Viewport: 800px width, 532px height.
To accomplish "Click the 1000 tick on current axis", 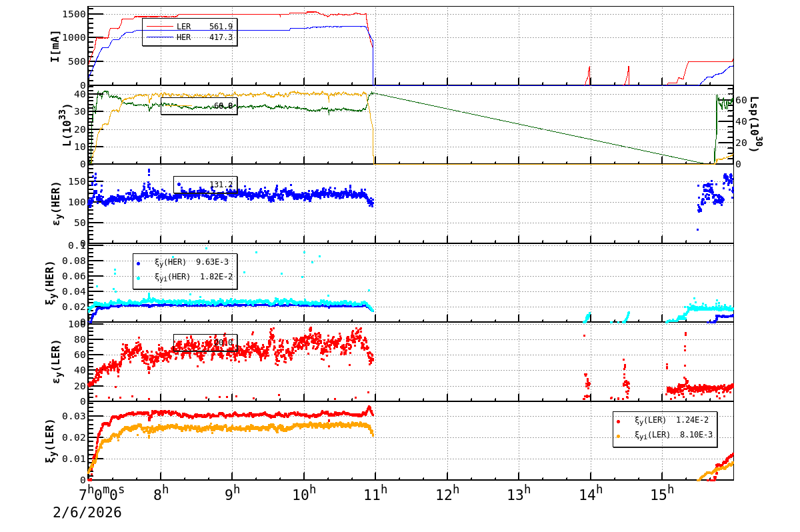I will tap(73, 38).
